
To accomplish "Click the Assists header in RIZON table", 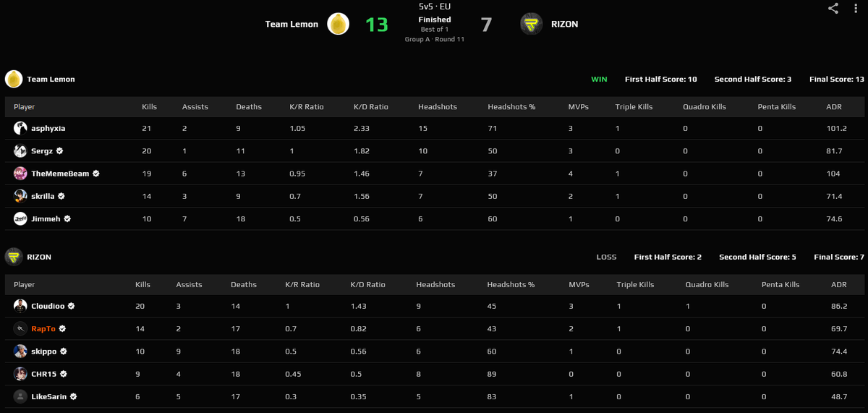I will click(x=189, y=284).
